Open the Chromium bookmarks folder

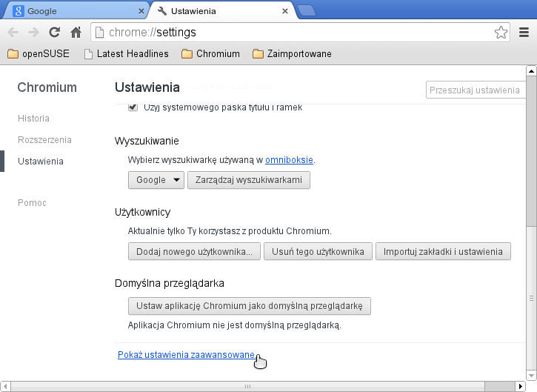click(x=210, y=54)
